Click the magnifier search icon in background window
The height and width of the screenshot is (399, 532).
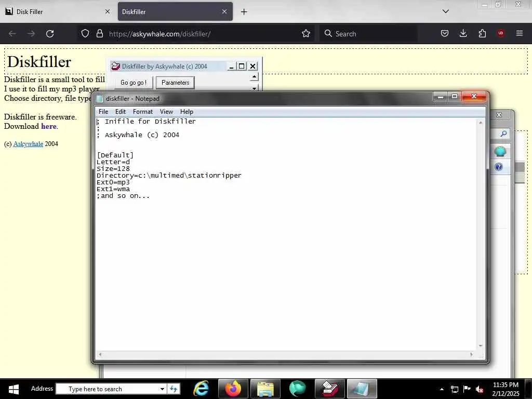click(x=503, y=134)
